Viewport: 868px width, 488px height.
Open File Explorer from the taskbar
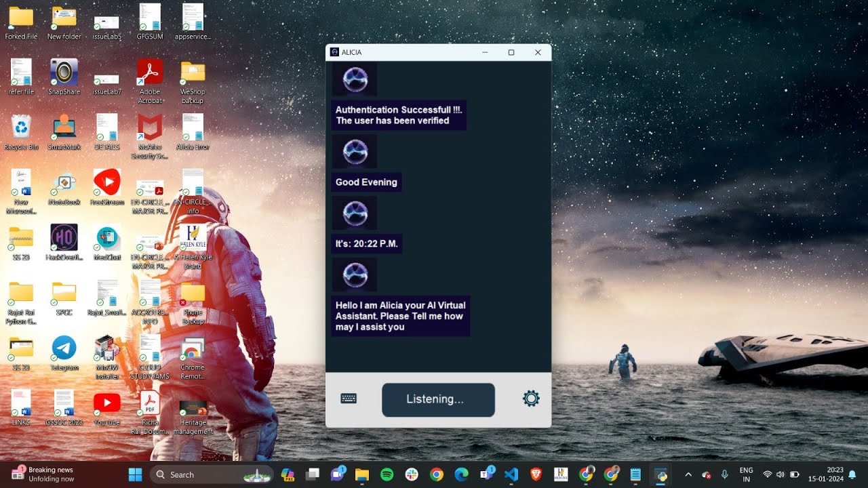click(362, 474)
